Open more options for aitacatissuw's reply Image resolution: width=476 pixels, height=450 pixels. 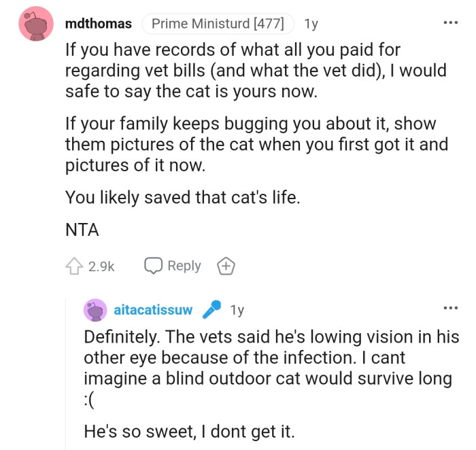pyautogui.click(x=450, y=309)
